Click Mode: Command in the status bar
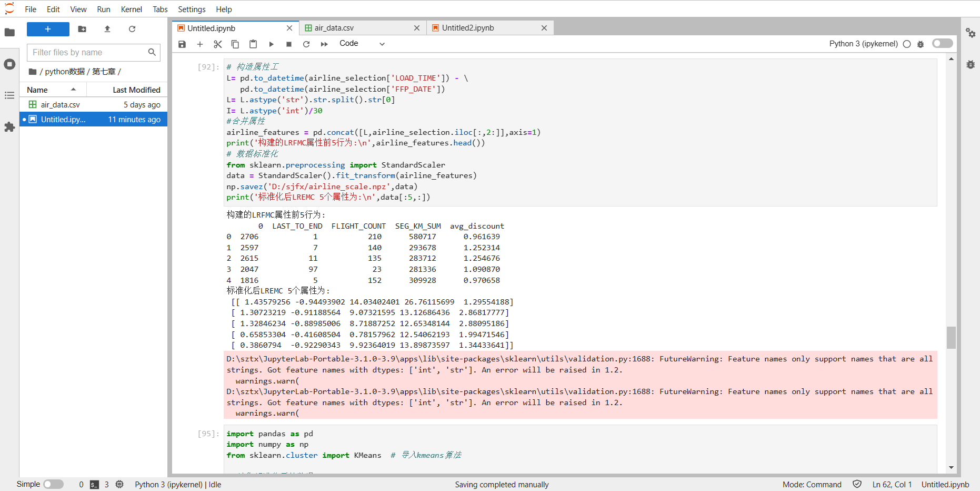This screenshot has width=980, height=491. click(x=812, y=485)
